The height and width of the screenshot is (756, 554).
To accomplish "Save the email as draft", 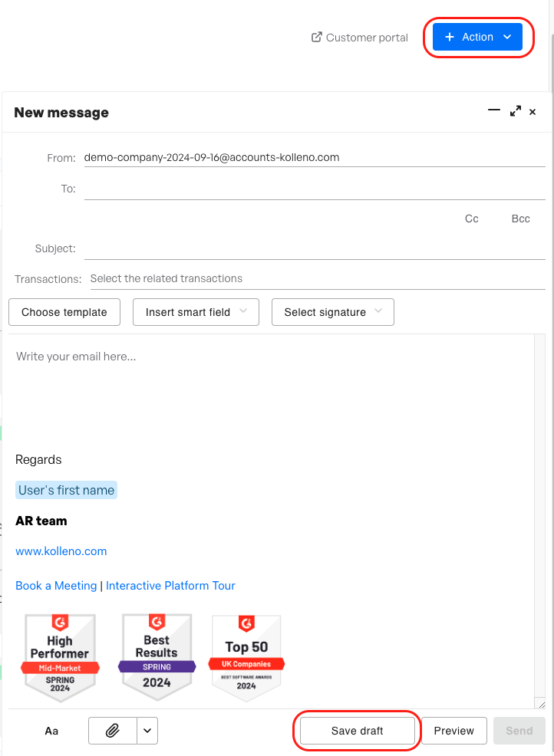I will pos(357,731).
